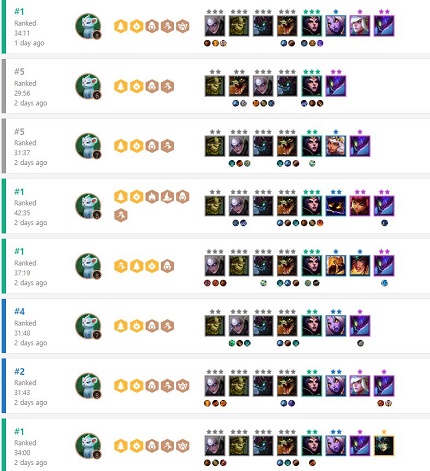Viewport: 430px width, 471px height.
Task: Click the lone second-line trait icon in 42:35 match
Action: [x=121, y=215]
